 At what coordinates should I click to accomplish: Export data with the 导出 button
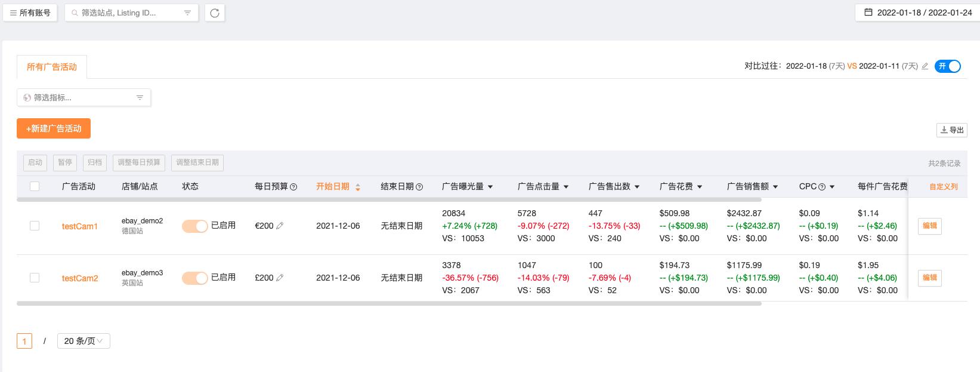[952, 130]
